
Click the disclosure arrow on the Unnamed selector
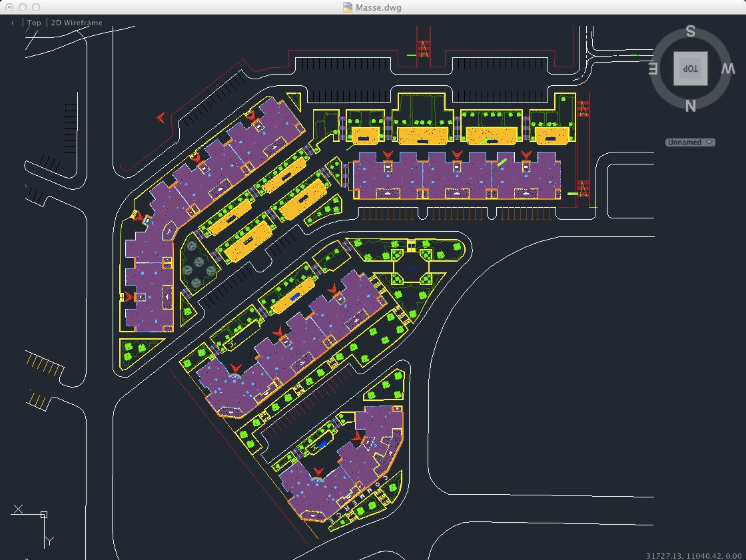coord(710,142)
